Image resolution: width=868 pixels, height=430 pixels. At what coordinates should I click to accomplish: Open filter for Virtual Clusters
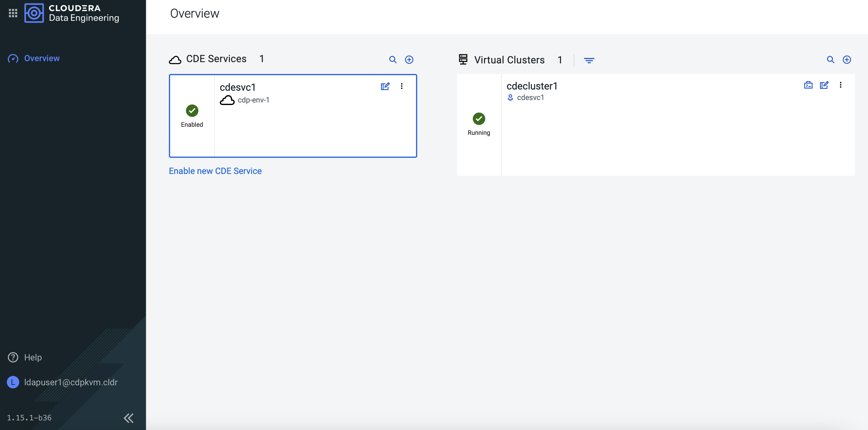(x=589, y=60)
